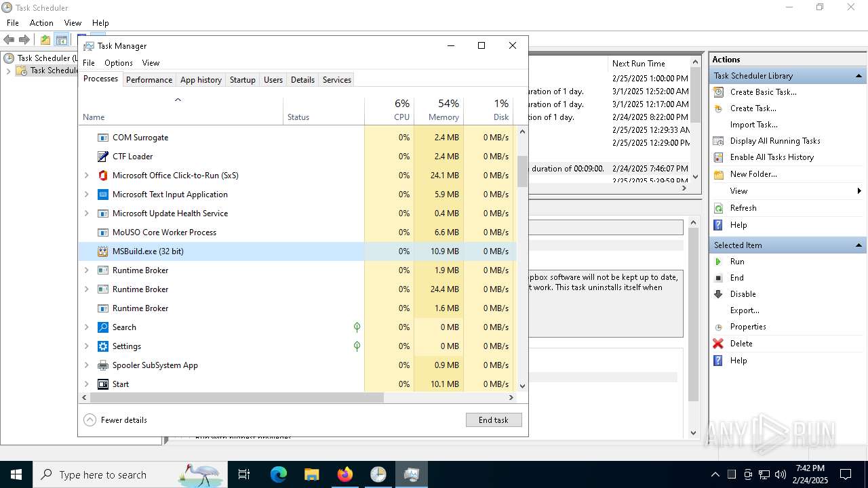The image size is (868, 488).
Task: Click the Disable action down-arrow icon
Action: point(718,294)
